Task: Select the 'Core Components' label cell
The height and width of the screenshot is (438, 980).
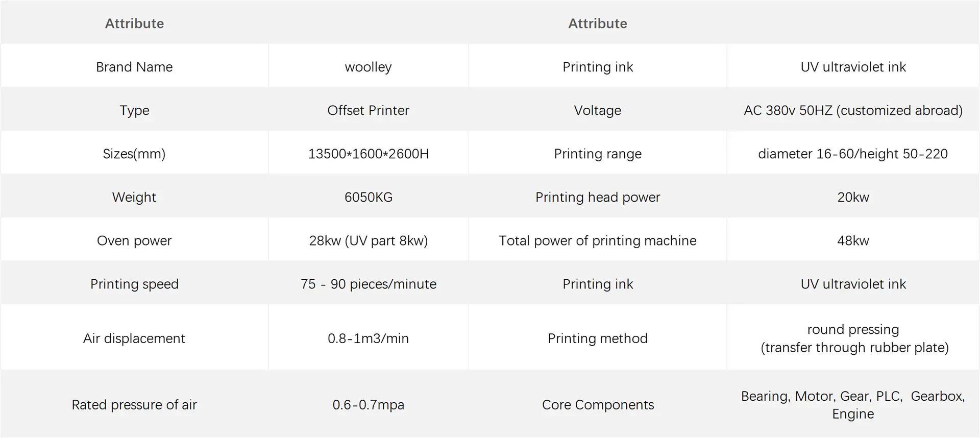Action: click(598, 404)
